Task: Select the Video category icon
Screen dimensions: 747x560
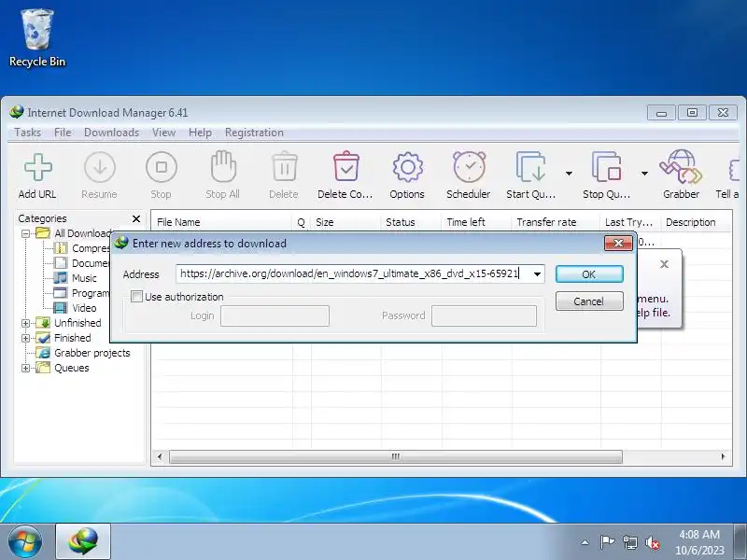Action: point(60,308)
